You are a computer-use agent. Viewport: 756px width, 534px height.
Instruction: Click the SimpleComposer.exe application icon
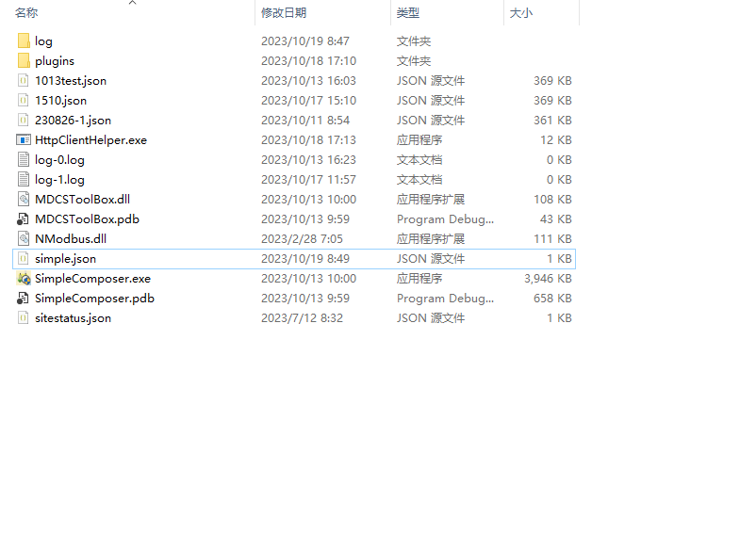pos(24,279)
